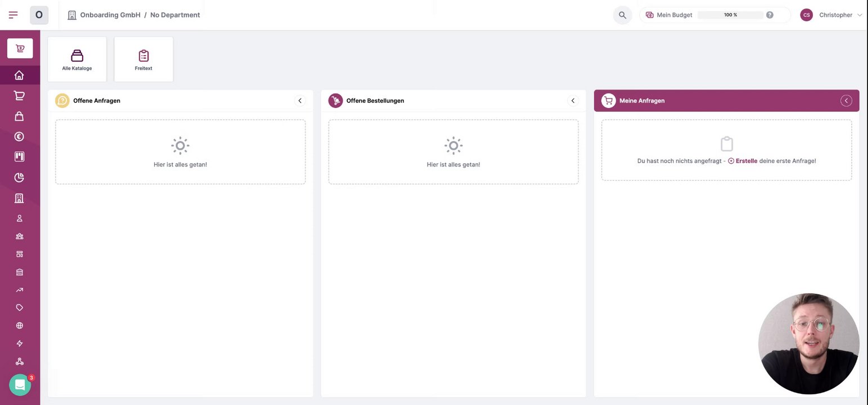Image resolution: width=868 pixels, height=405 pixels.
Task: Open the home dashboard in sidebar
Action: pyautogui.click(x=19, y=75)
